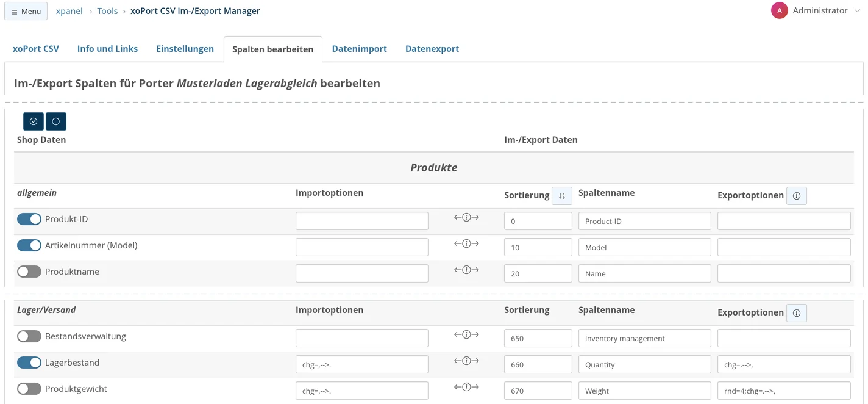Screen dimensions: 868x404
Task: Click the Sortierung field with value 660
Action: click(x=538, y=364)
